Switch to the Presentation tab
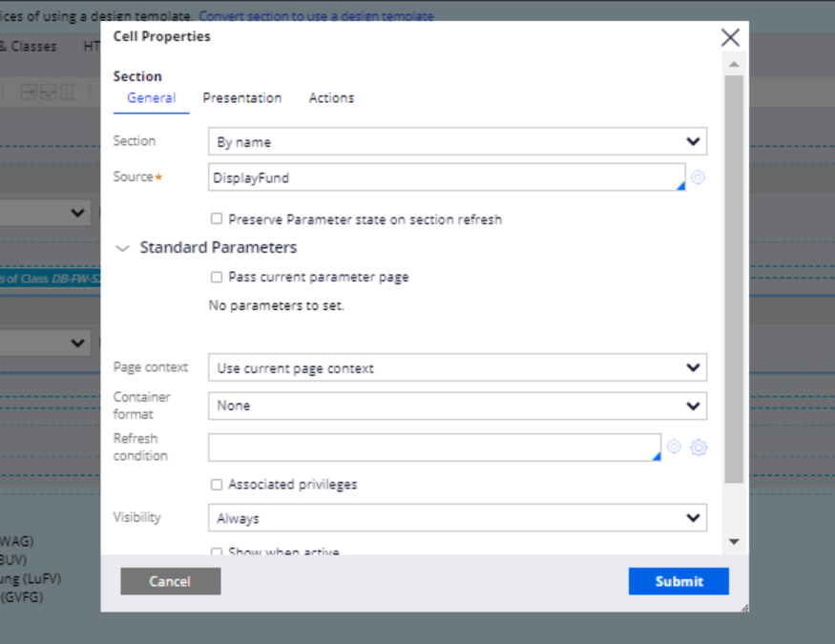 coord(241,97)
